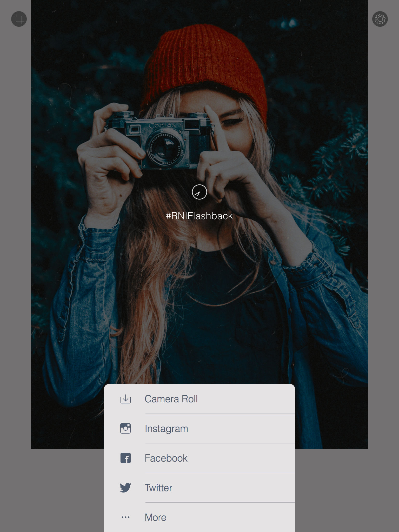The height and width of the screenshot is (532, 399).
Task: Share the photo to Instagram
Action: [x=199, y=429]
